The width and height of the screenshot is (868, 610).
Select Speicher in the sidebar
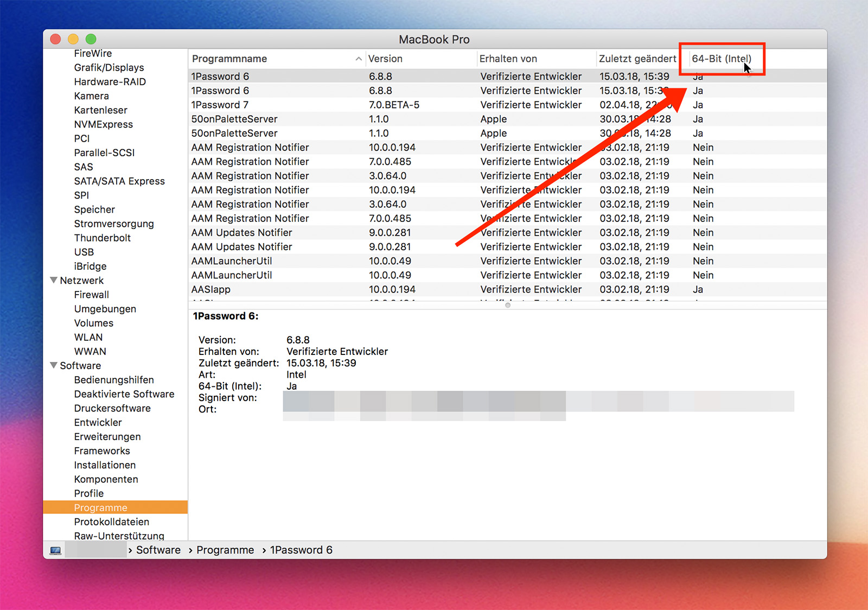coord(94,209)
